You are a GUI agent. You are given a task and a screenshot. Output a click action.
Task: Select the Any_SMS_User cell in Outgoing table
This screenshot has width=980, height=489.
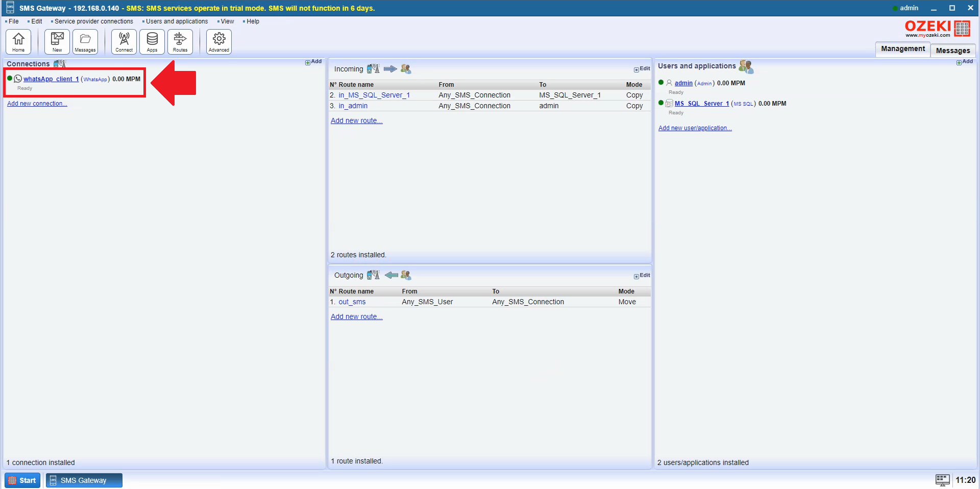click(x=427, y=302)
